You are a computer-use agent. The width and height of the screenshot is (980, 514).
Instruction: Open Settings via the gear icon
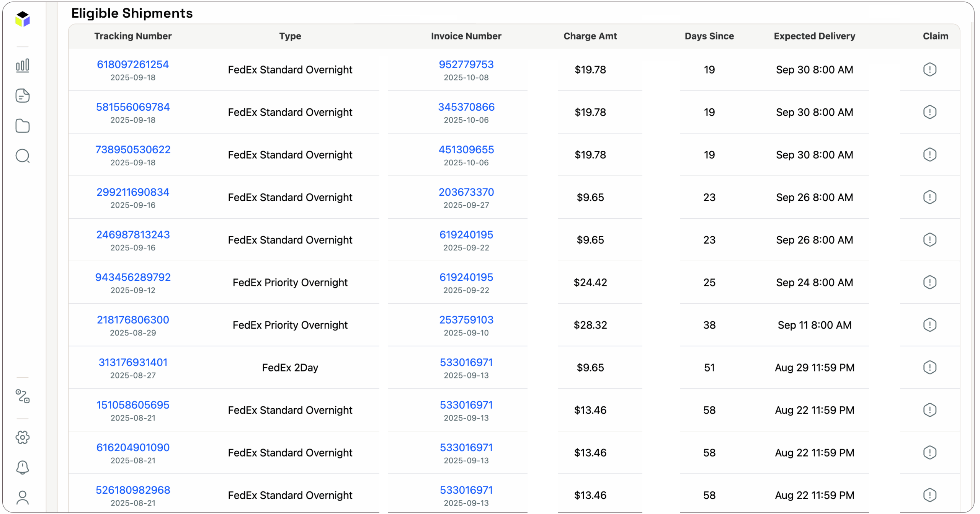23,437
